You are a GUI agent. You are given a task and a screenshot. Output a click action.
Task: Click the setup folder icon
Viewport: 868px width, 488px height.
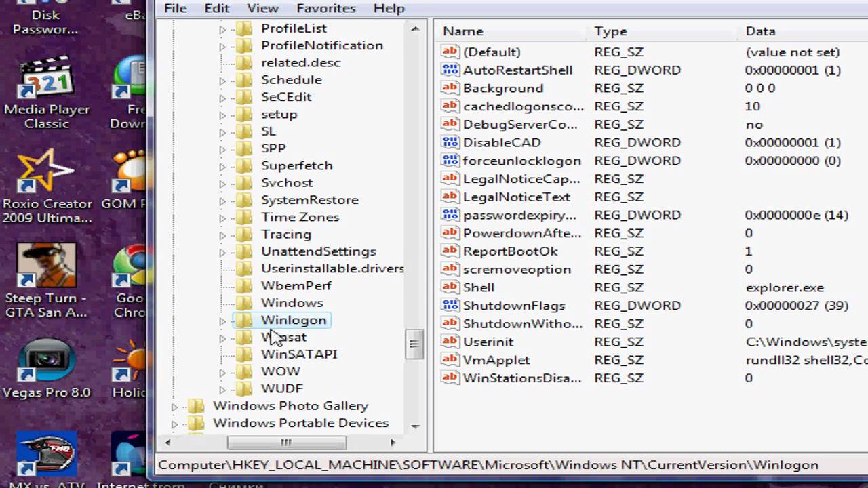tap(244, 114)
